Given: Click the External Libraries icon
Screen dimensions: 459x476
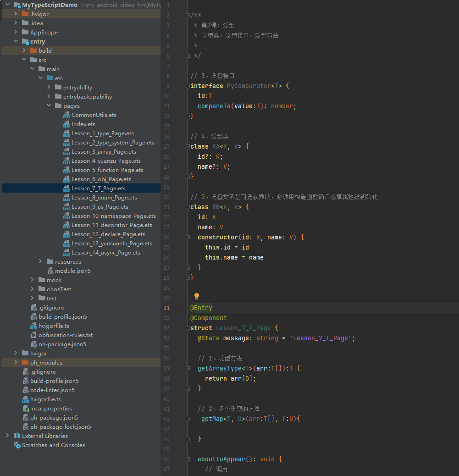Looking at the screenshot, I should pyautogui.click(x=17, y=436).
